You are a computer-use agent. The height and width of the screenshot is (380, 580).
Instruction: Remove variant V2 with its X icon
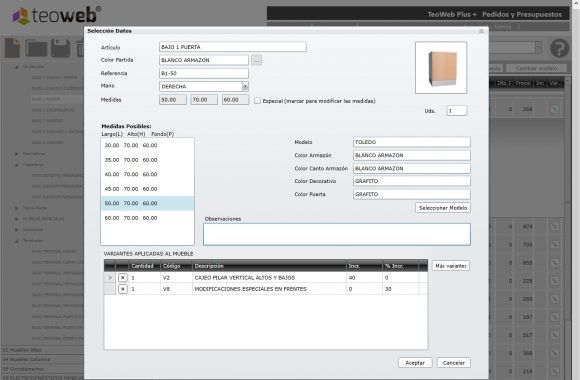[123, 278]
